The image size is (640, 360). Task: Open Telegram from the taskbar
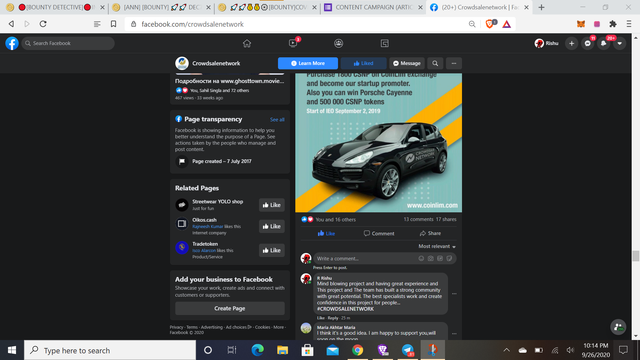(407, 350)
